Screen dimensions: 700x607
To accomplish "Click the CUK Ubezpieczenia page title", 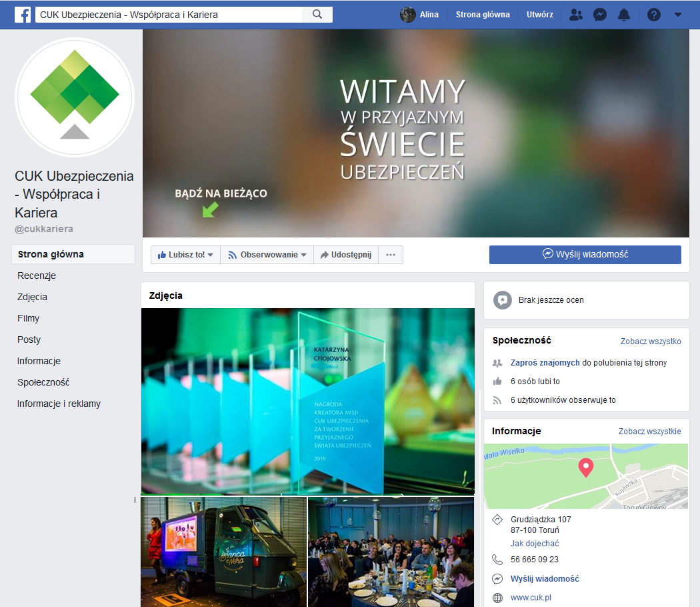I will click(x=74, y=194).
